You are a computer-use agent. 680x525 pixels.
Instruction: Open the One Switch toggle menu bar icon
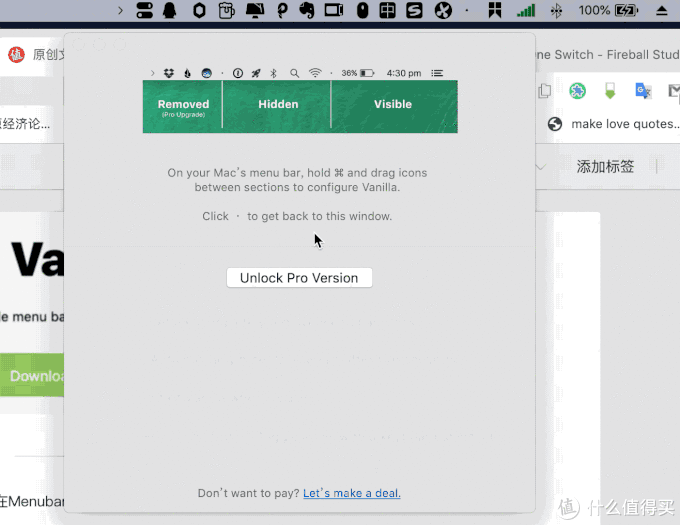[x=145, y=11]
